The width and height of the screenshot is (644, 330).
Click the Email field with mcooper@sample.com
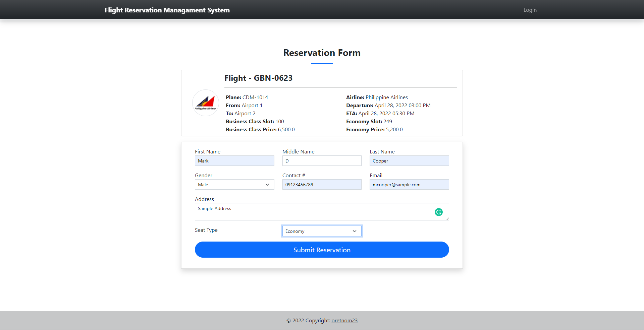[x=409, y=185]
